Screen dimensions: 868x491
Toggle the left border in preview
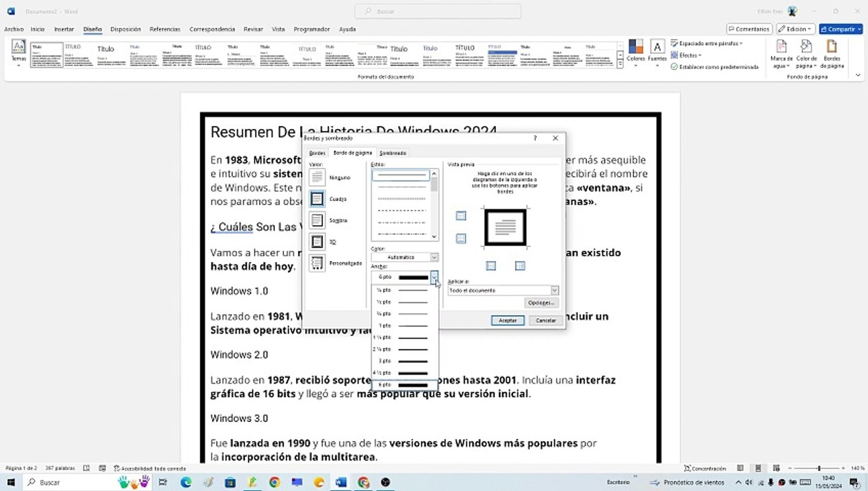point(491,266)
